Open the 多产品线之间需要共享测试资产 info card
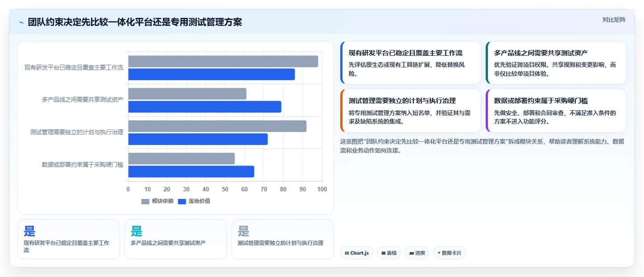The height and width of the screenshot is (277, 644). pos(556,63)
